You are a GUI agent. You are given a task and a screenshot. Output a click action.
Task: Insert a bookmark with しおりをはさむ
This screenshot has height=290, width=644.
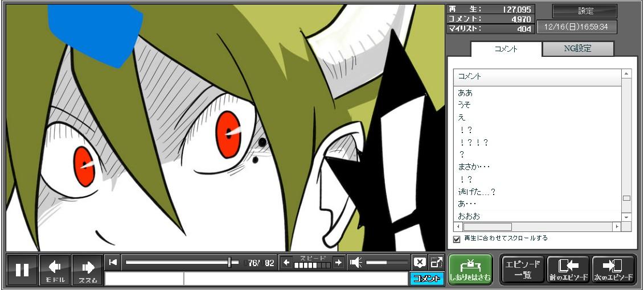tap(470, 270)
